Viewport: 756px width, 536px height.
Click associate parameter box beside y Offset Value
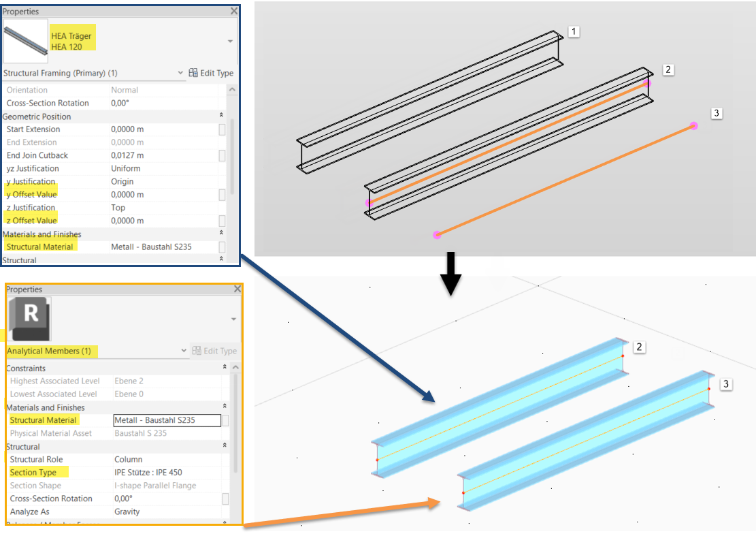click(x=223, y=194)
